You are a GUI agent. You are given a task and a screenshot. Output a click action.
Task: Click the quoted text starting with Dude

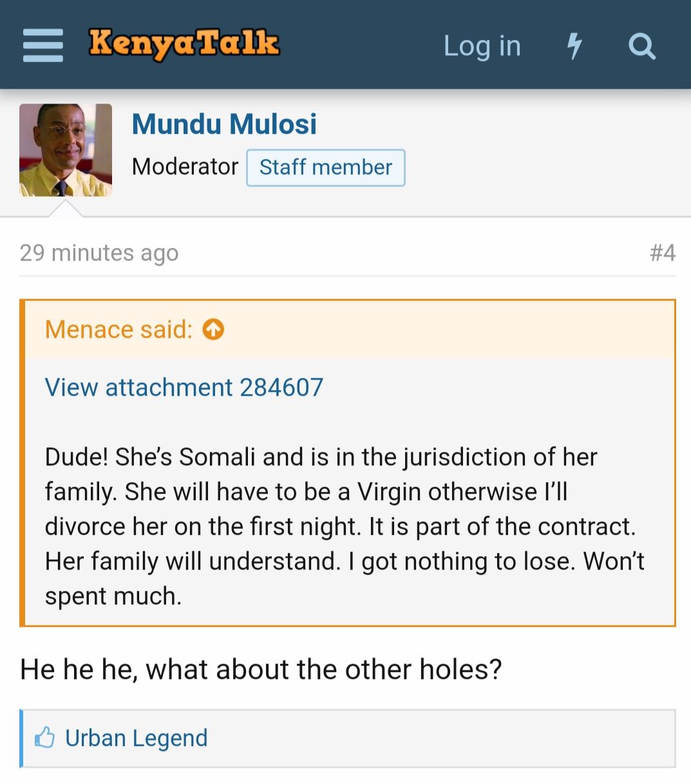pos(345,527)
